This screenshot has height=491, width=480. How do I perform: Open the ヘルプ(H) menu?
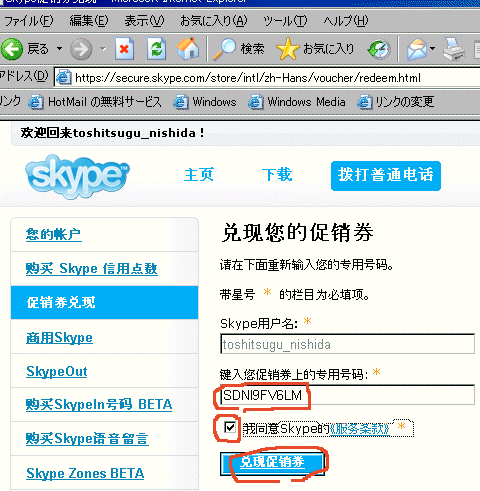(x=346, y=21)
